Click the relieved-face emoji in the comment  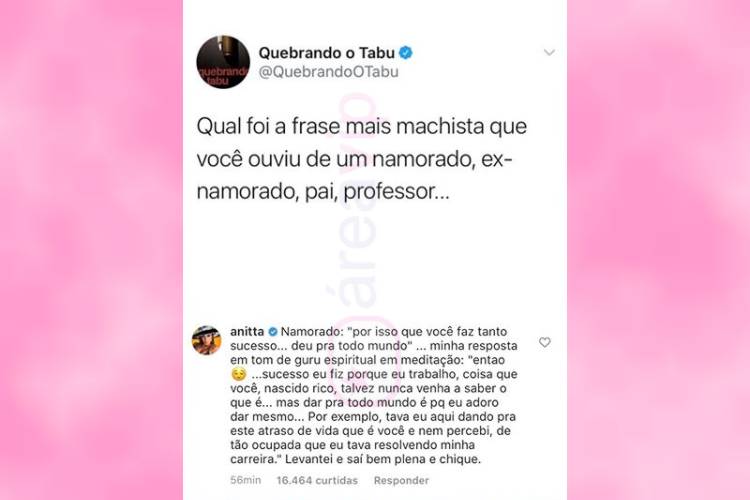point(238,374)
